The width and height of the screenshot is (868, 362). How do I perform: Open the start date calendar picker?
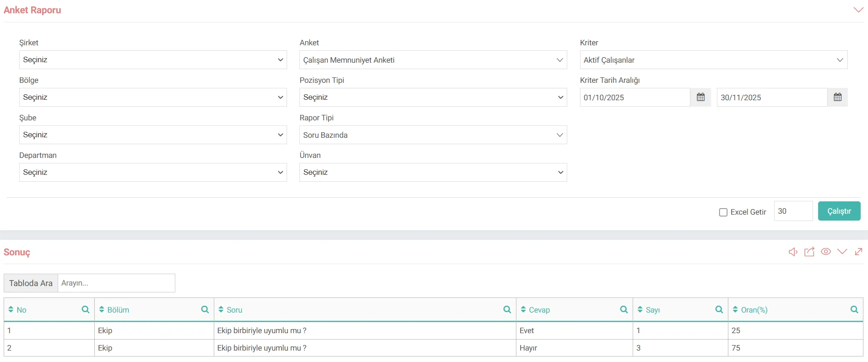click(x=700, y=97)
